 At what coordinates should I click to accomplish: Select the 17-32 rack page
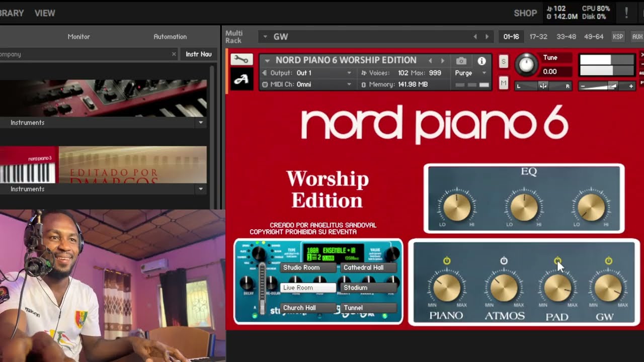538,37
